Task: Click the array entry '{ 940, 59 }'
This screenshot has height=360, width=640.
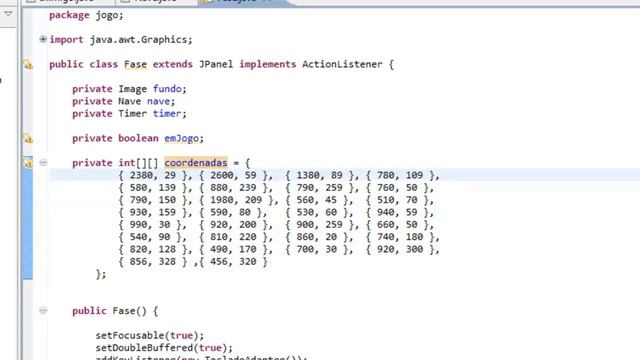Action: tap(398, 212)
